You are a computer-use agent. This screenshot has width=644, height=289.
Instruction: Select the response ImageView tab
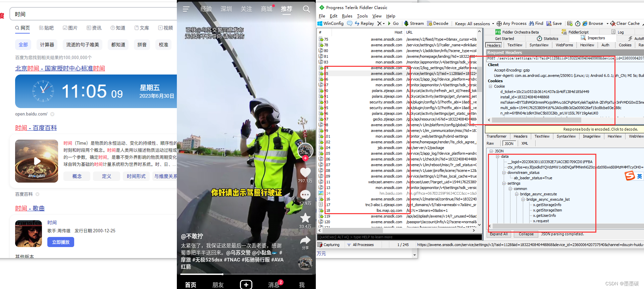(592, 136)
